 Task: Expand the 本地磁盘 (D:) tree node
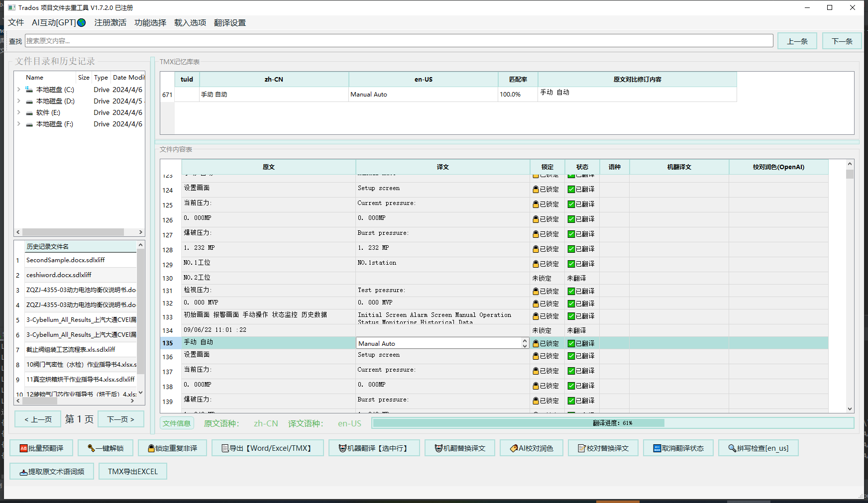click(x=18, y=101)
